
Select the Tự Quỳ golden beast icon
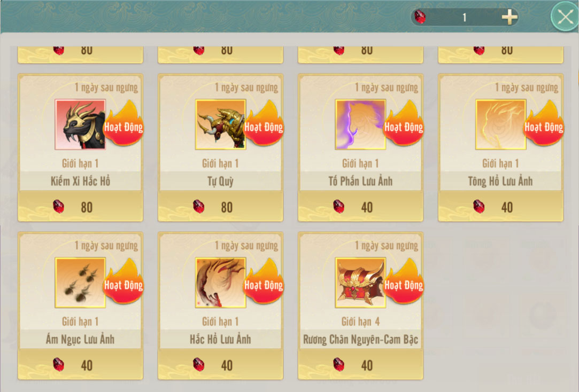(220, 124)
